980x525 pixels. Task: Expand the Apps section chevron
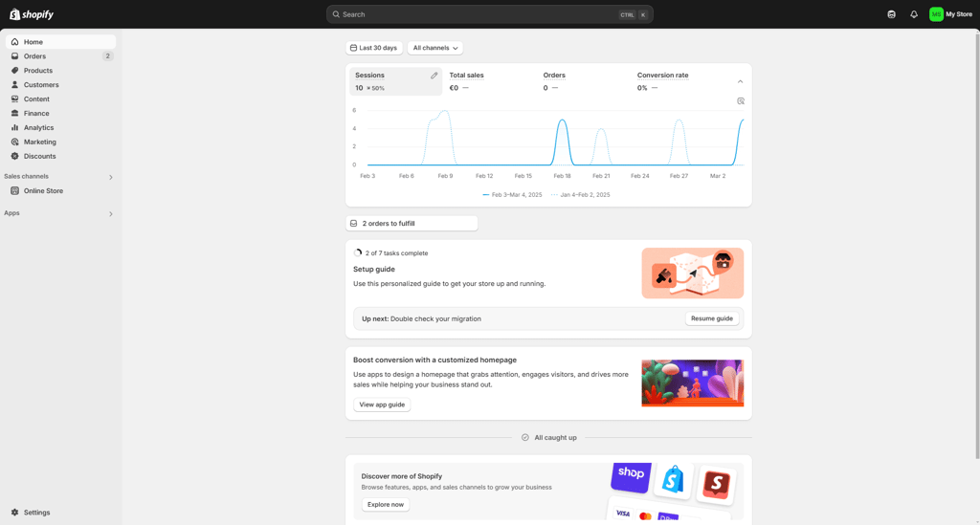point(111,214)
